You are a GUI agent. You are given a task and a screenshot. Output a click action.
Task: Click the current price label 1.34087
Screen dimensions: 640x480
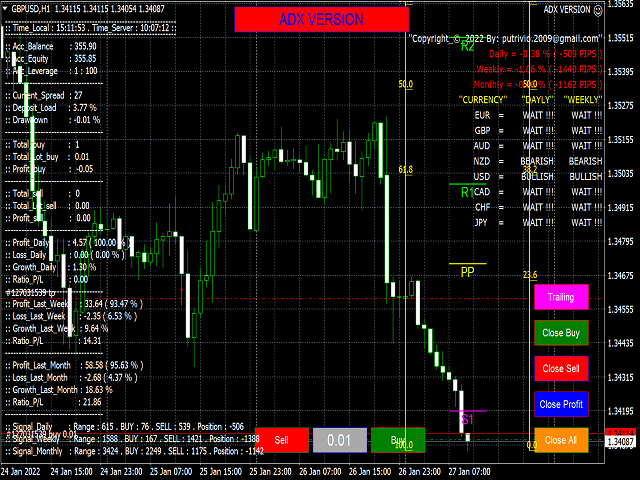621,442
